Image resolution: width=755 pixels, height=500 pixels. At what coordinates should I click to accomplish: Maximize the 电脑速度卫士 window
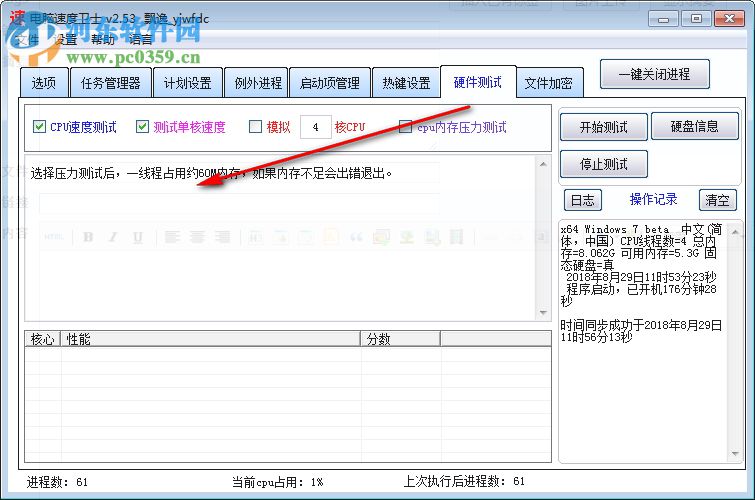696,19
